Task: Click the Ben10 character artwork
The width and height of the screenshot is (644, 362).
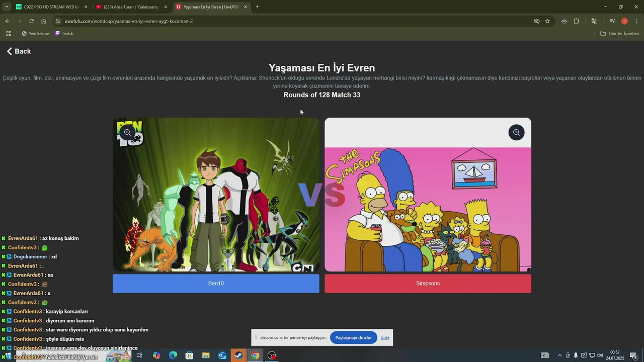Action: [x=216, y=195]
